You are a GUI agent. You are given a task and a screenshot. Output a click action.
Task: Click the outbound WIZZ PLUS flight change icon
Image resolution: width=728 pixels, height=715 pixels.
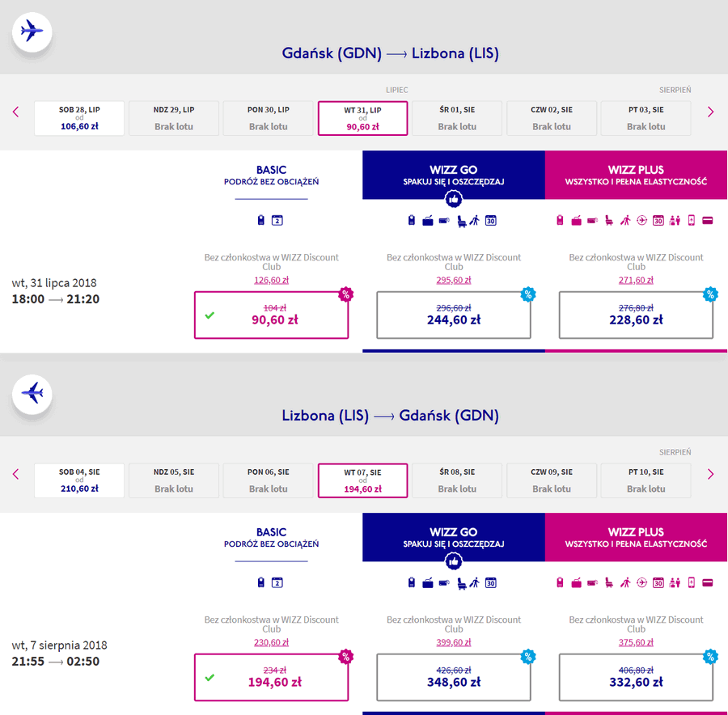coord(641,221)
